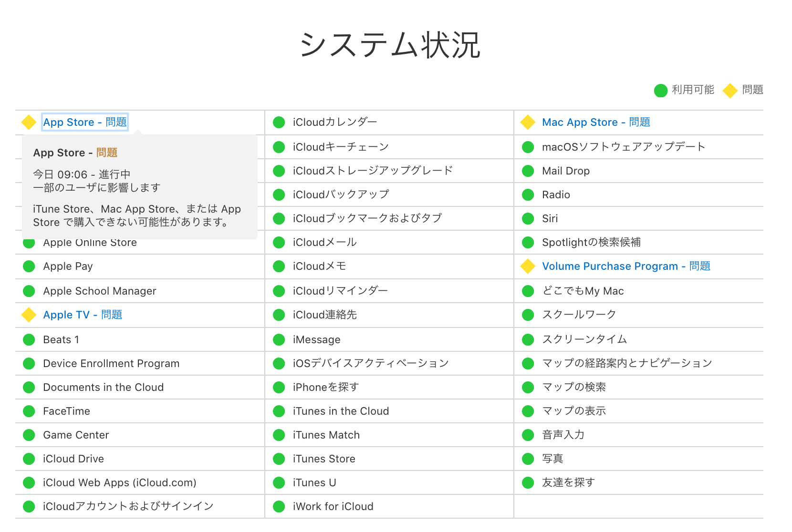This screenshot has height=532, width=792.
Task: Click the Apple Pay row text
Action: tap(68, 266)
